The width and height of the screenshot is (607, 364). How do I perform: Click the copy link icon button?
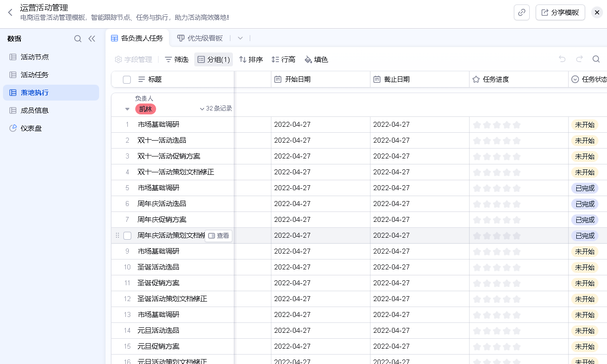521,12
